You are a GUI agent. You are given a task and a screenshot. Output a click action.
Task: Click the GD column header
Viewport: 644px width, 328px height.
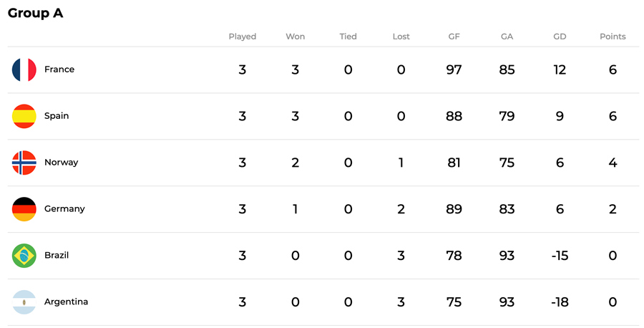tap(560, 37)
